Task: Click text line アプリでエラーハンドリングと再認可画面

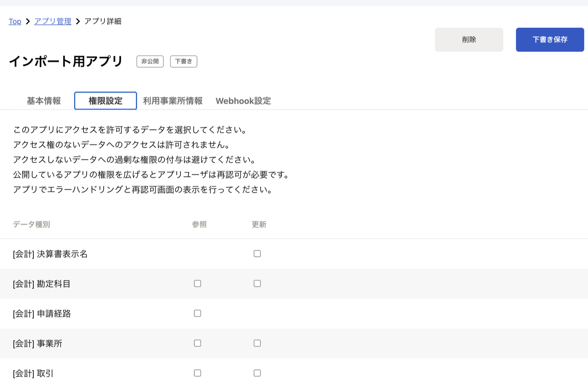Action: [x=144, y=189]
